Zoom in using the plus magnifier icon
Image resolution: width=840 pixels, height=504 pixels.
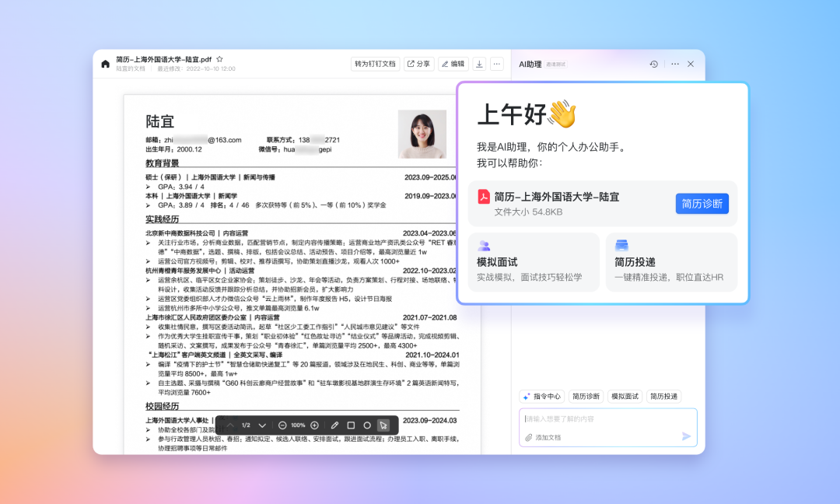point(314,425)
